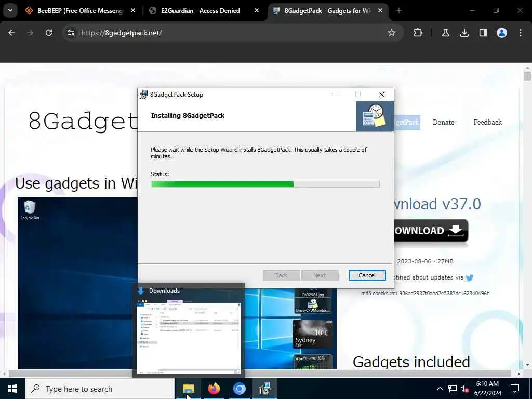Image resolution: width=532 pixels, height=399 pixels.
Task: Open the browser three-dot menu
Action: (521, 33)
